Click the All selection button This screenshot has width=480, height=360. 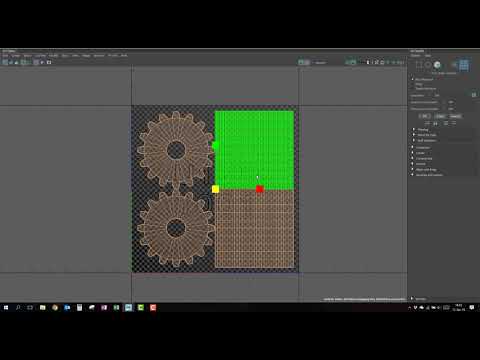point(425,116)
